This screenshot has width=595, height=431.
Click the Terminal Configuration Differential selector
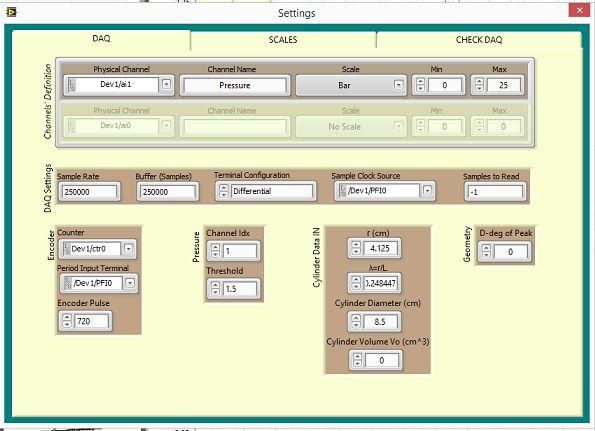pos(272,191)
